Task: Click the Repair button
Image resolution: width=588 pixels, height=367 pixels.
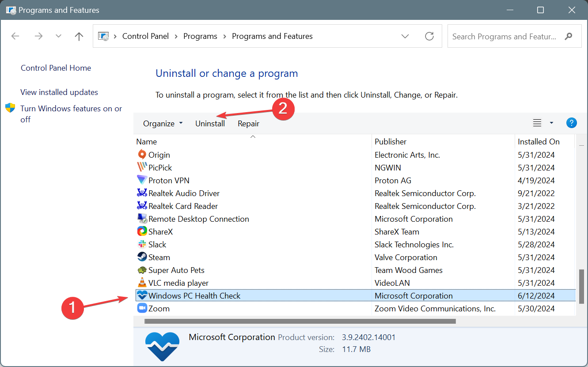Action: pyautogui.click(x=249, y=124)
